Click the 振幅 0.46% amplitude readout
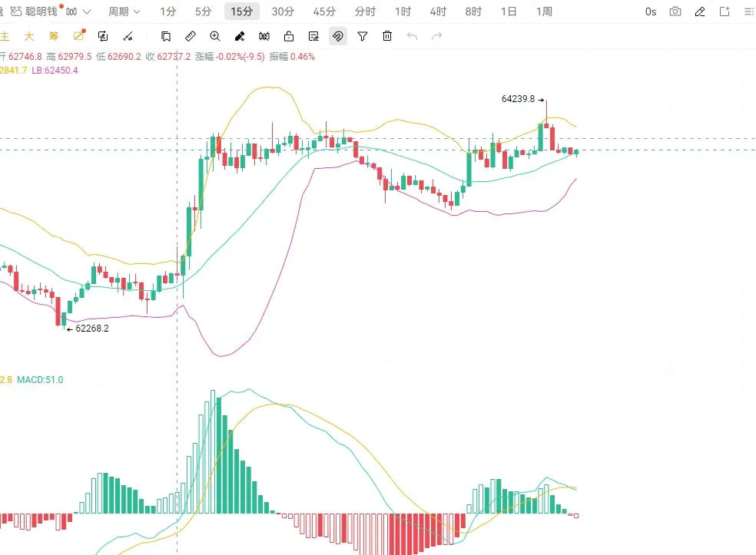The image size is (756, 555). [292, 56]
